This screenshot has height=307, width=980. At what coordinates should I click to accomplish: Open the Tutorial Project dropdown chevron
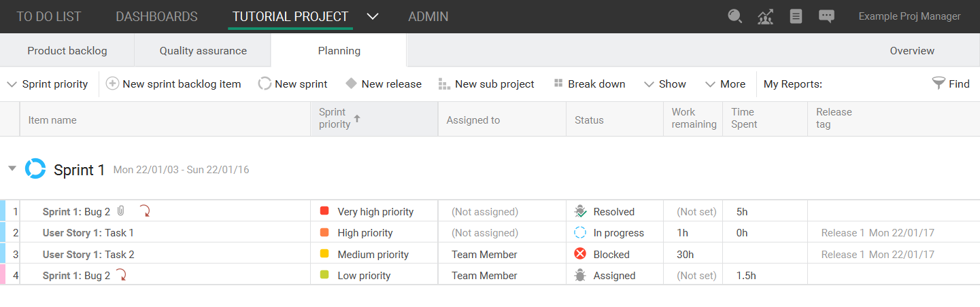pos(373,16)
